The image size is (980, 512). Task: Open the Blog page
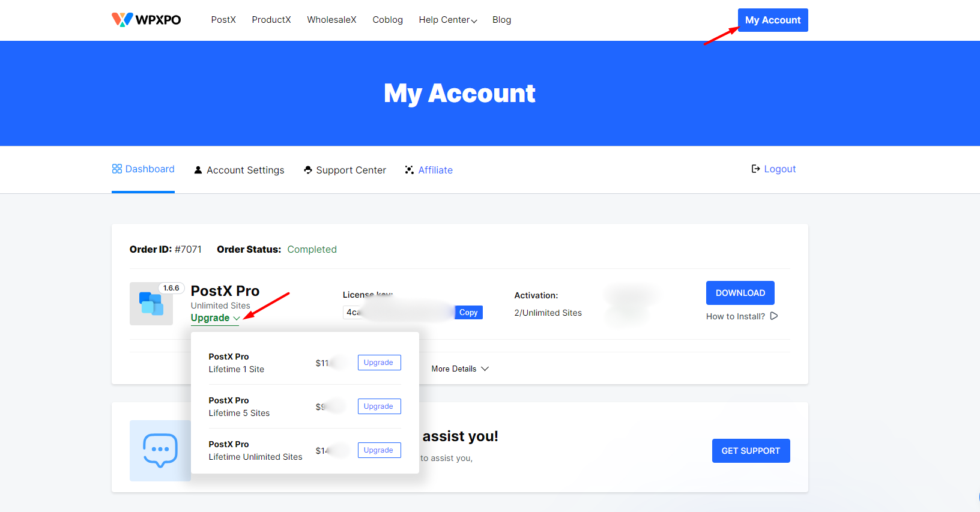501,20
